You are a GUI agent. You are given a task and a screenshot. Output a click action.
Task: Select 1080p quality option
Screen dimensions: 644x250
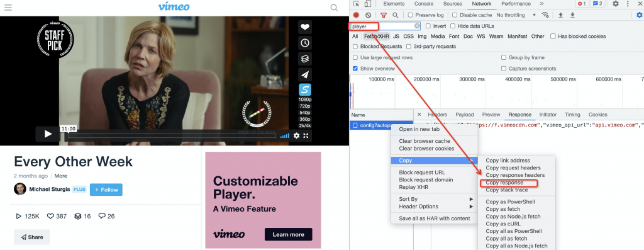pos(305,99)
